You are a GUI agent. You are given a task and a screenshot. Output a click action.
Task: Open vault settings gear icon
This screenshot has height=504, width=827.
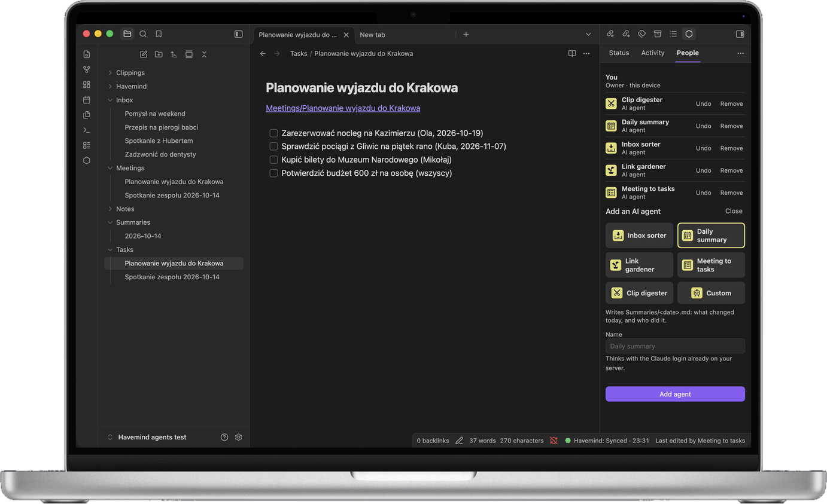(239, 437)
